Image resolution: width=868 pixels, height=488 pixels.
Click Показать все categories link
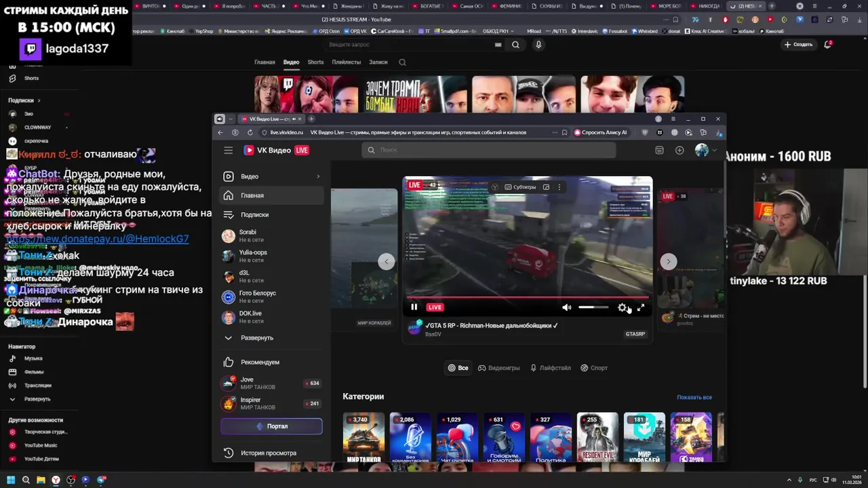point(694,397)
